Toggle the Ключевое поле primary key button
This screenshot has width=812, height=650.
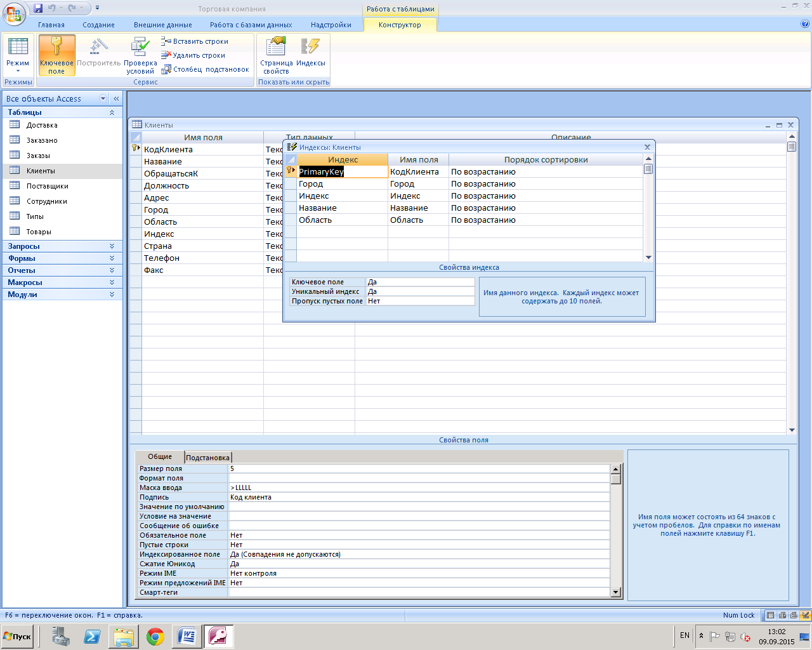(56, 55)
